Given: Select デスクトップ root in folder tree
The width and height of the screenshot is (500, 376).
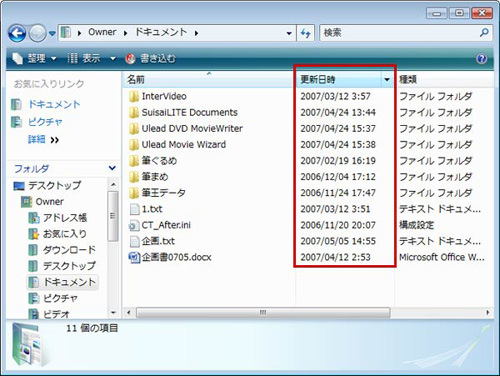Looking at the screenshot, I should coord(55,185).
